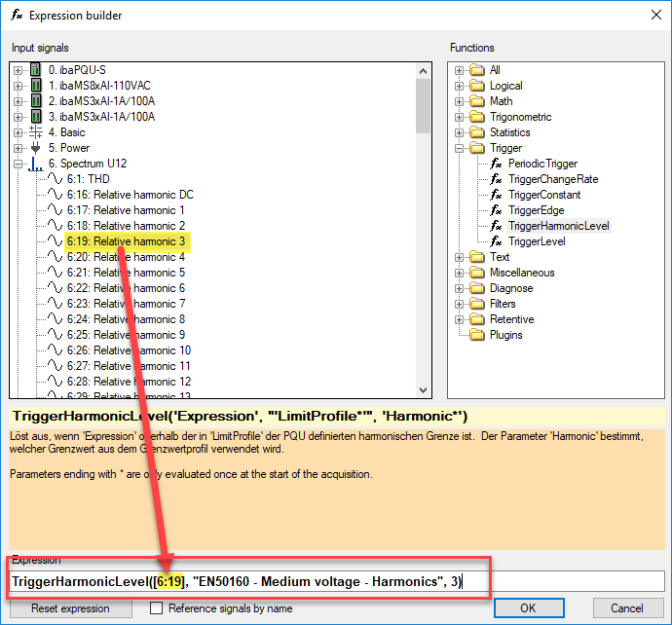Click the waveform icon of Relative harmonic 2

[x=55, y=225]
